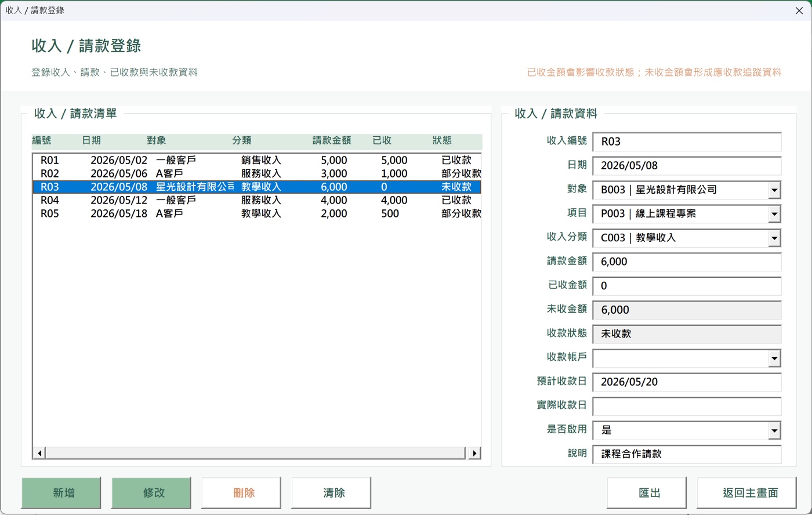
Task: Click the 收款狀態 field showing 未收款
Action: [x=687, y=334]
